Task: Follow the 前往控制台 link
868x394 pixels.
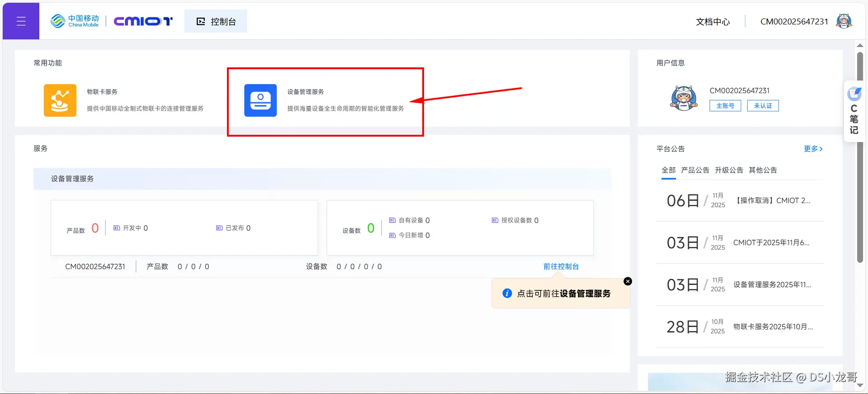Action: coord(561,266)
